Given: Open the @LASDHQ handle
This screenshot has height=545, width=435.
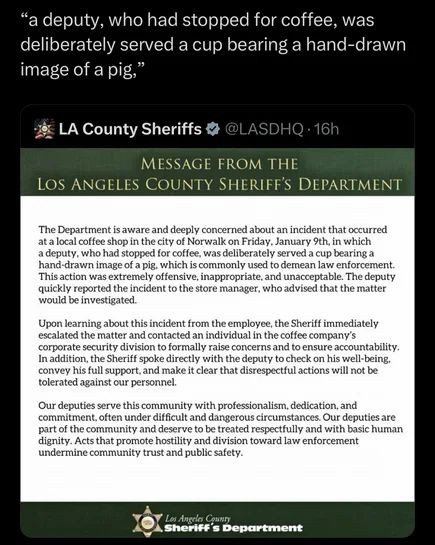Looking at the screenshot, I should tap(264, 129).
